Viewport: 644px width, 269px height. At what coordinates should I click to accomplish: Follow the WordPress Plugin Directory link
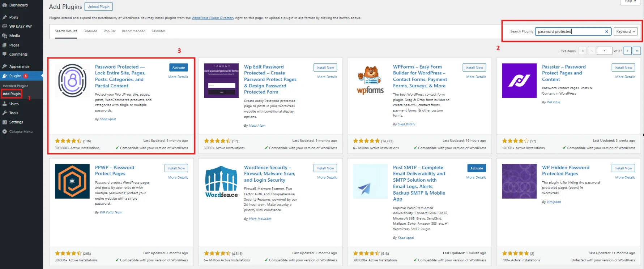213,18
